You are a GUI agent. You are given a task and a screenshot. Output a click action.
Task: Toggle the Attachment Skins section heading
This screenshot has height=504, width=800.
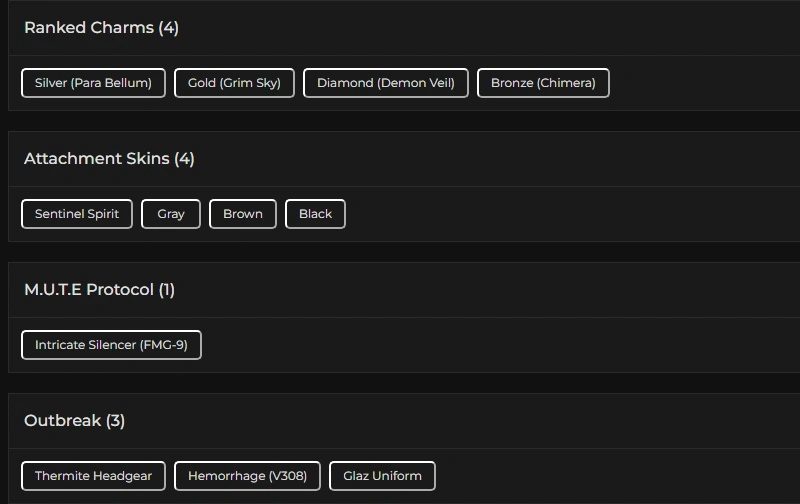click(x=97, y=159)
